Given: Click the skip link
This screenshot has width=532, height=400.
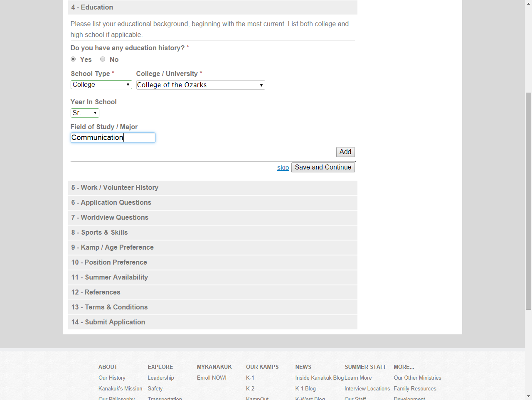Looking at the screenshot, I should [x=283, y=167].
